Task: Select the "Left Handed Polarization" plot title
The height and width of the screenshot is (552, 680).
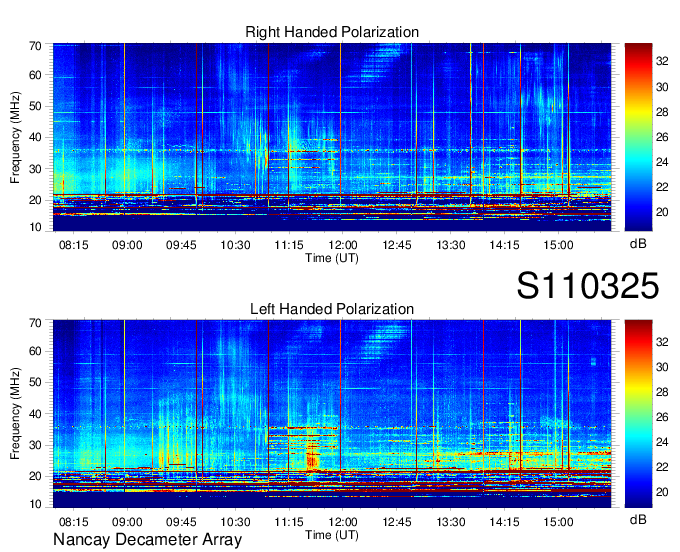Action: (332, 309)
